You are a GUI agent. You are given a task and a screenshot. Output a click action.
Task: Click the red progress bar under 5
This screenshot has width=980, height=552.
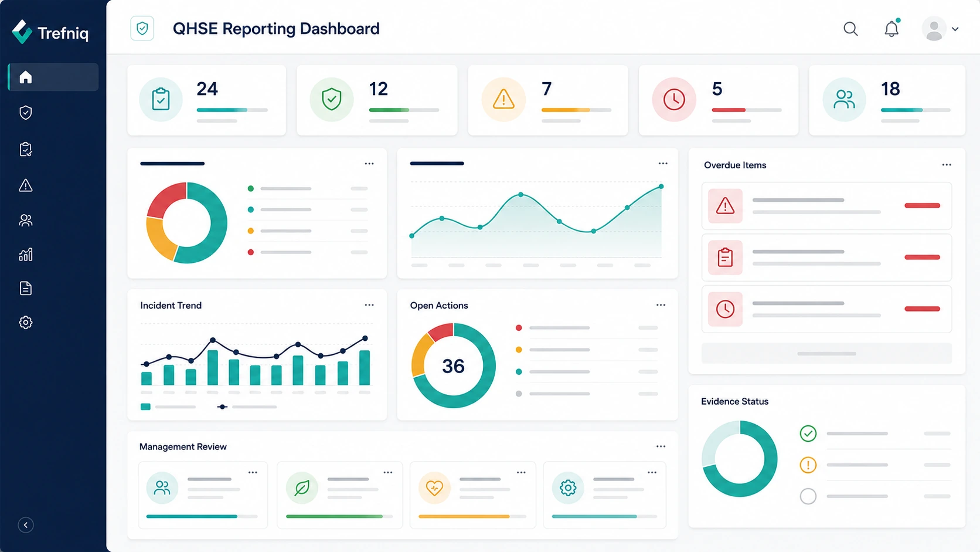[x=747, y=110]
